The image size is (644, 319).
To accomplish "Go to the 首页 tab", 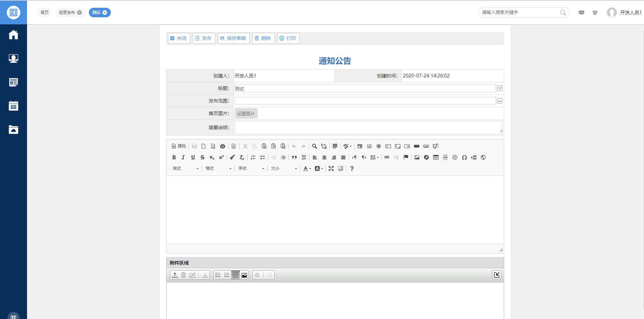I will click(45, 13).
